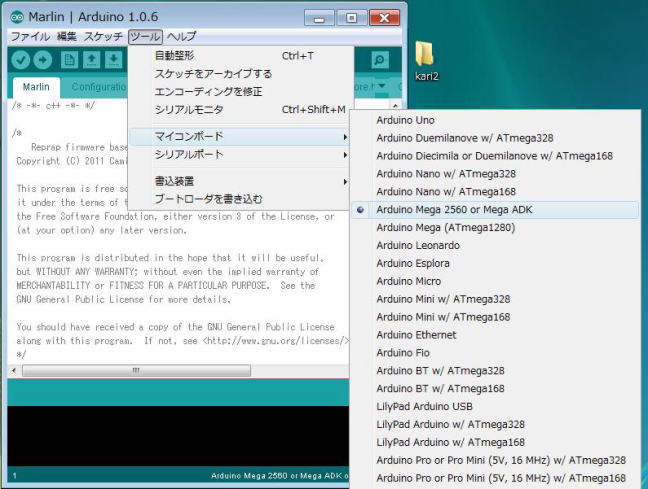
Task: Choose ブートローダを書き込む
Action: 241,199
